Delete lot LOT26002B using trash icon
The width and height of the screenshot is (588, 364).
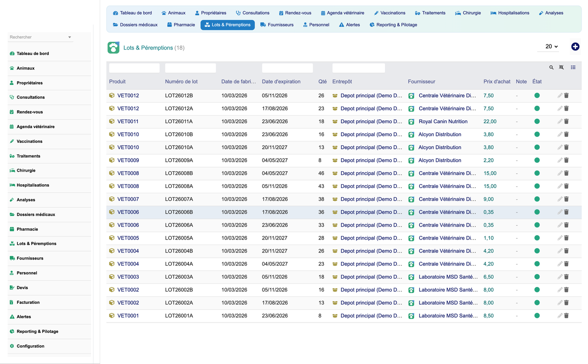pyautogui.click(x=566, y=290)
